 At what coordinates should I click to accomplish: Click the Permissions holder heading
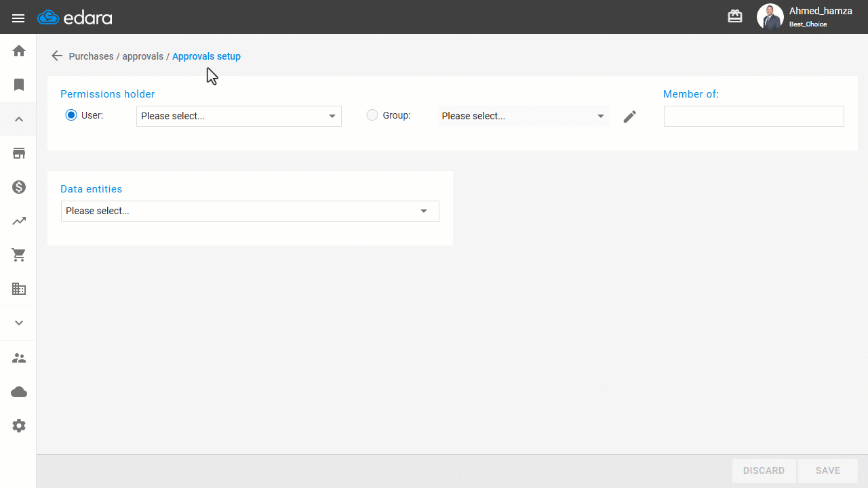coord(108,94)
